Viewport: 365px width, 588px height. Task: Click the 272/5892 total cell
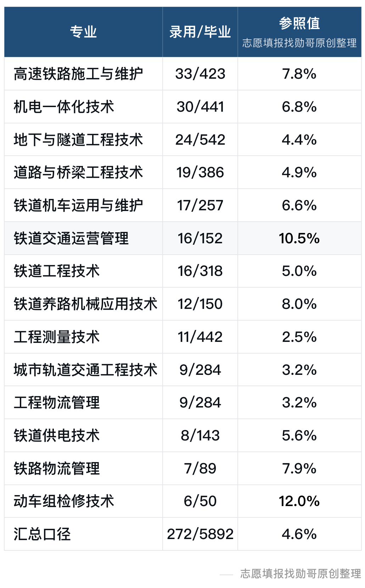(200, 534)
